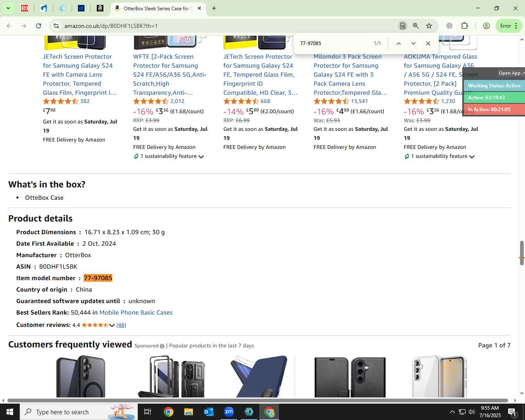Image resolution: width=525 pixels, height=420 pixels.
Task: Open AOKUMA Tempered Glass product link
Action: pos(441,75)
